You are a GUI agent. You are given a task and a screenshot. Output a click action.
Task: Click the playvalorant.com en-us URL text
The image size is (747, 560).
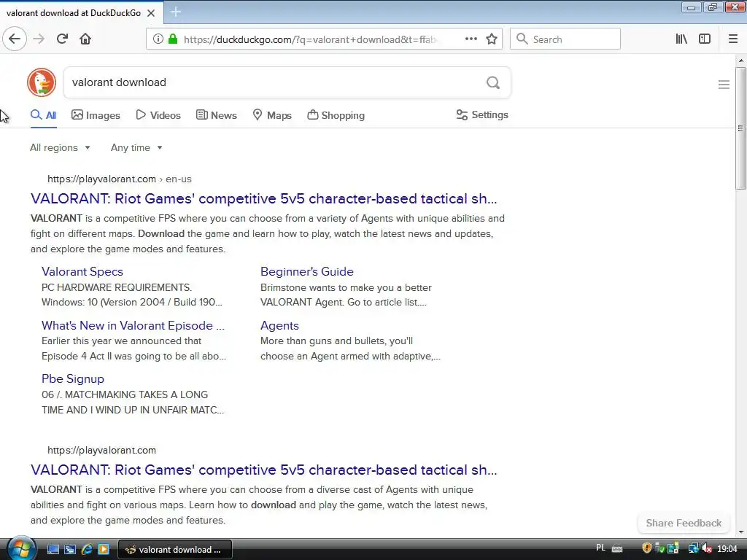120,179
